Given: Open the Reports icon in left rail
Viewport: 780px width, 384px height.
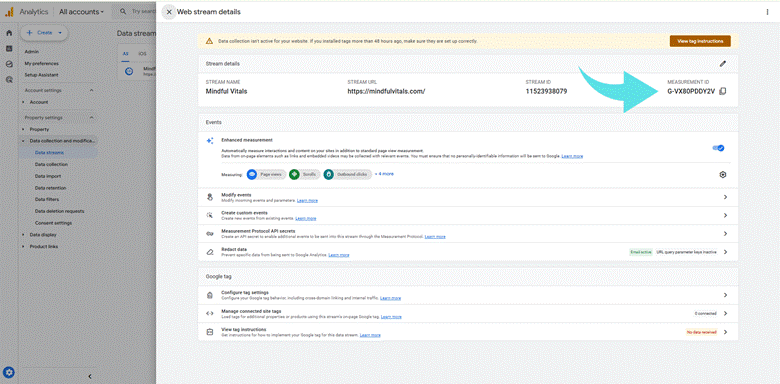Looking at the screenshot, I should [9, 48].
